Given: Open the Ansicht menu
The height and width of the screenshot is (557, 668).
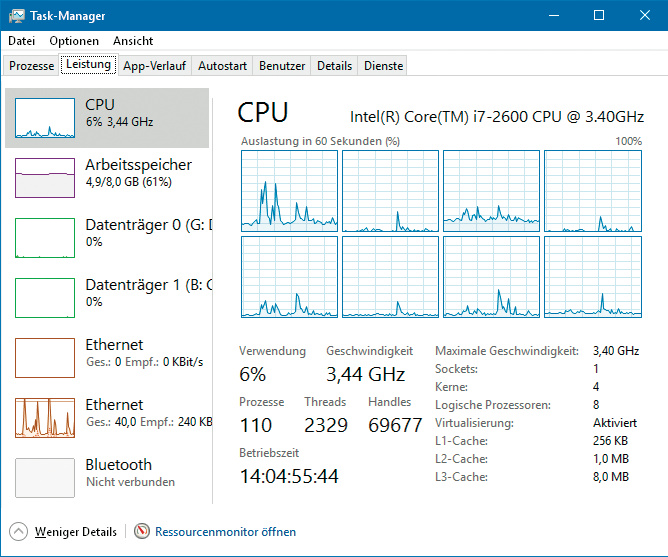Looking at the screenshot, I should tap(133, 41).
